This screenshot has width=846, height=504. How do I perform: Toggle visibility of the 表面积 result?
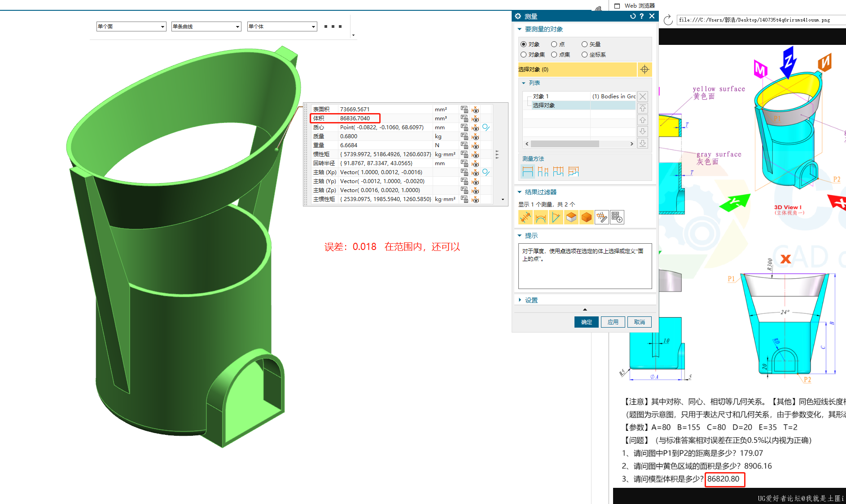click(475, 110)
